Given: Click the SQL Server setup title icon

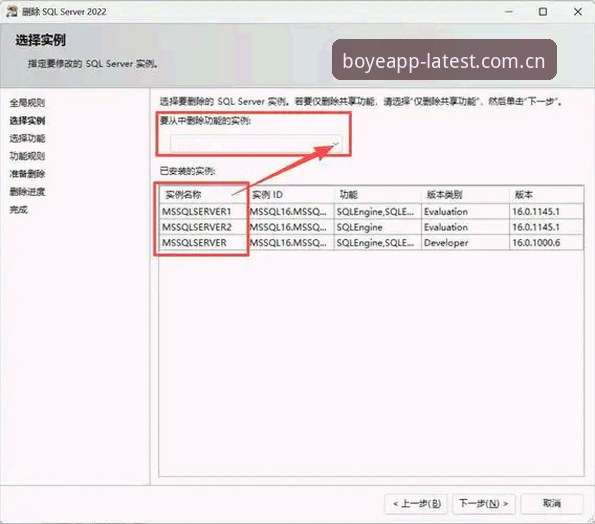Looking at the screenshot, I should (x=12, y=11).
